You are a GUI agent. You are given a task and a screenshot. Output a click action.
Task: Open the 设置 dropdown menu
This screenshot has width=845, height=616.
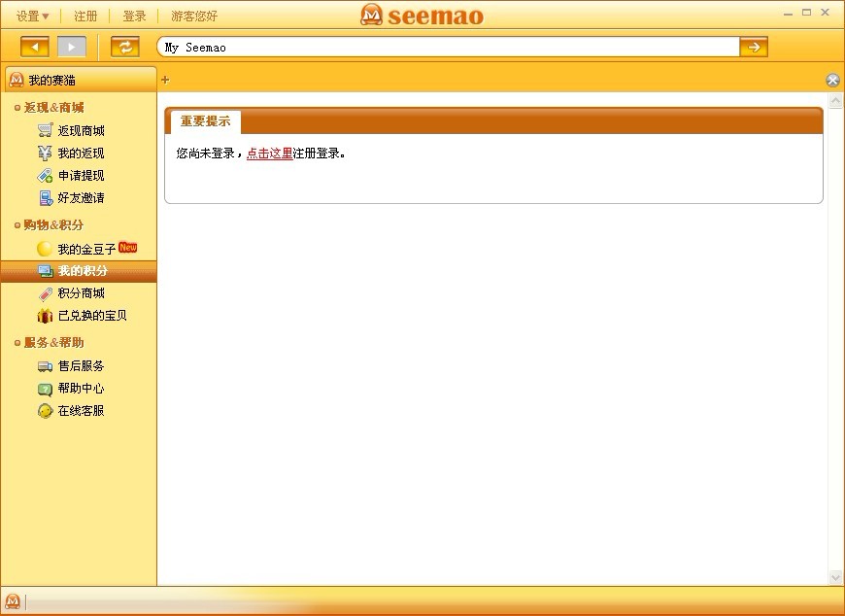pyautogui.click(x=32, y=17)
